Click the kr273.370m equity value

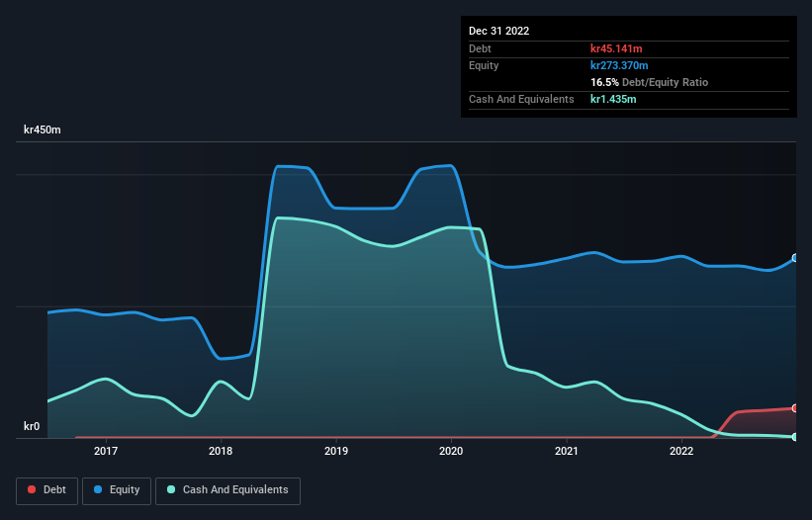[x=619, y=65]
